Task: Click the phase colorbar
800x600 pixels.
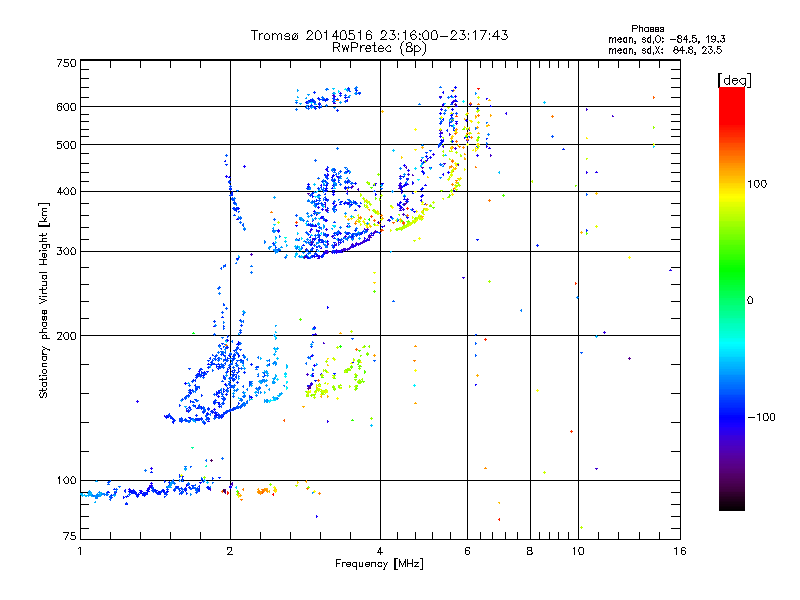Action: (732, 299)
